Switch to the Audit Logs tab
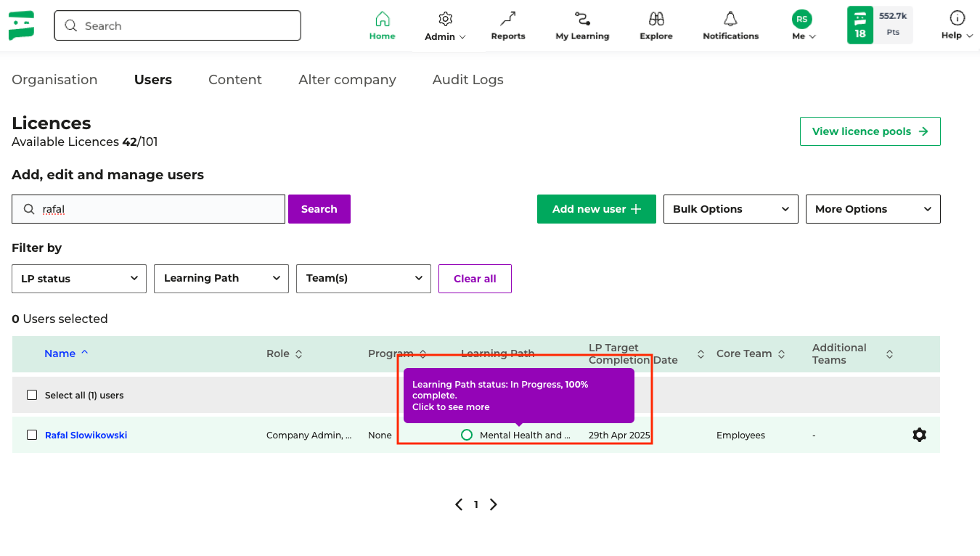Image resolution: width=980 pixels, height=556 pixels. pos(467,80)
